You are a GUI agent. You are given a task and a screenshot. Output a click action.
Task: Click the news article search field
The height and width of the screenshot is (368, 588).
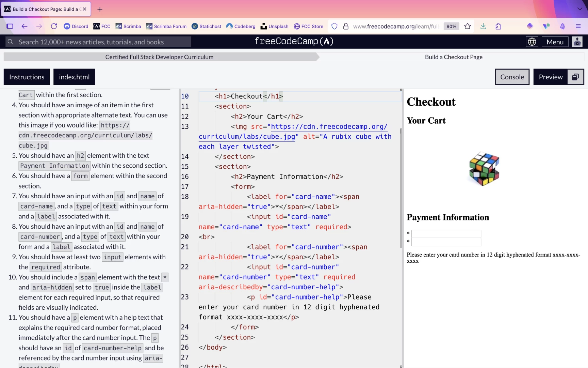click(x=99, y=42)
